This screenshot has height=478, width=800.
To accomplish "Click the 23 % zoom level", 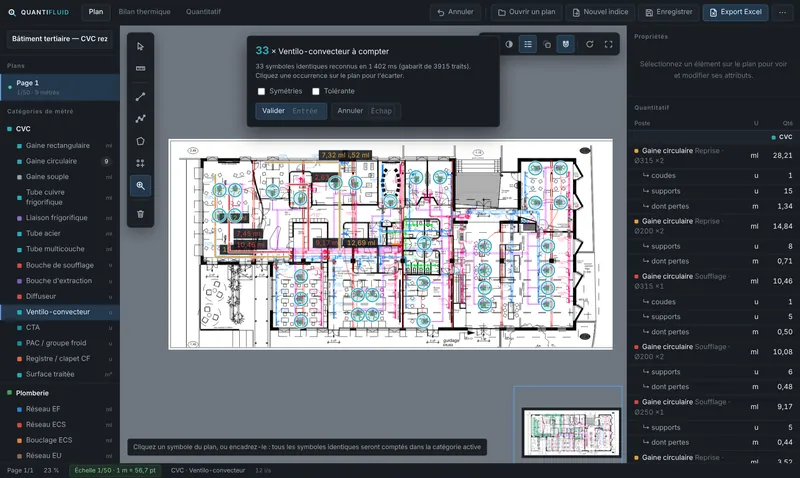I will [x=51, y=470].
